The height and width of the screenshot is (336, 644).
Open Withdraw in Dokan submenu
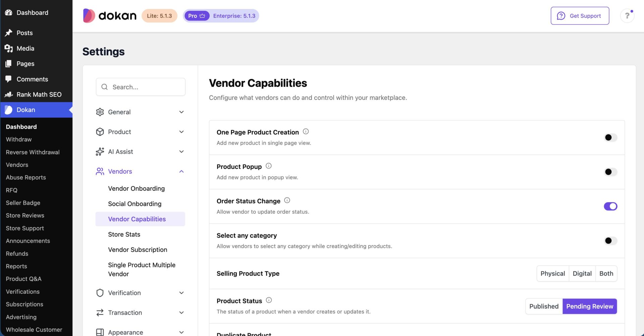tap(19, 139)
